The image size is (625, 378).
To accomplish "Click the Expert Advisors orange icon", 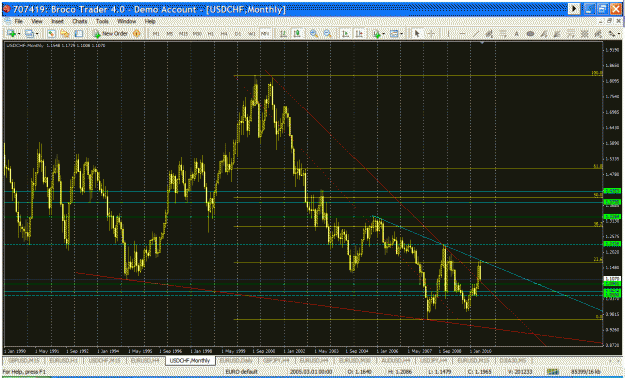I will 136,34.
